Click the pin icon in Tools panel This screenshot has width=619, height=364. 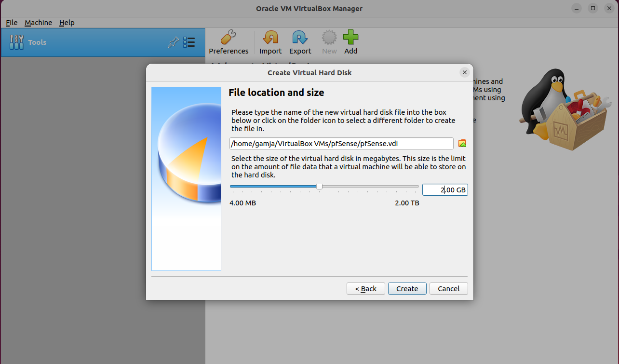coord(173,42)
